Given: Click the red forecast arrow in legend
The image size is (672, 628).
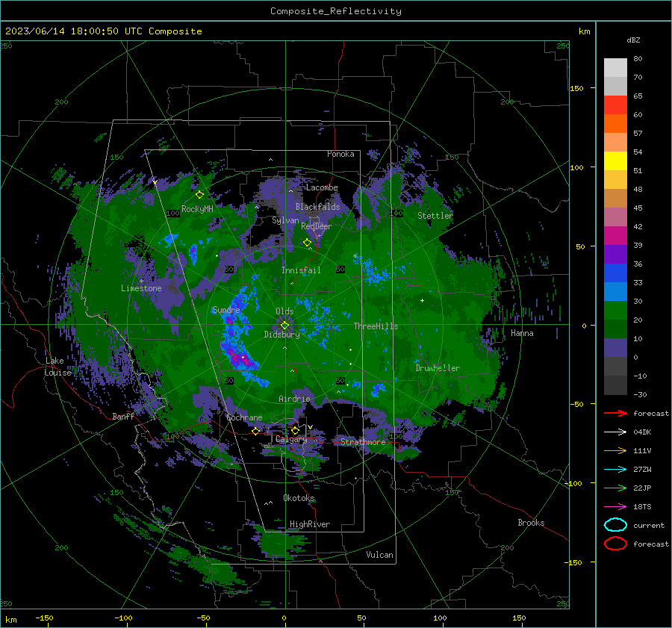Looking at the screenshot, I should click(x=615, y=413).
